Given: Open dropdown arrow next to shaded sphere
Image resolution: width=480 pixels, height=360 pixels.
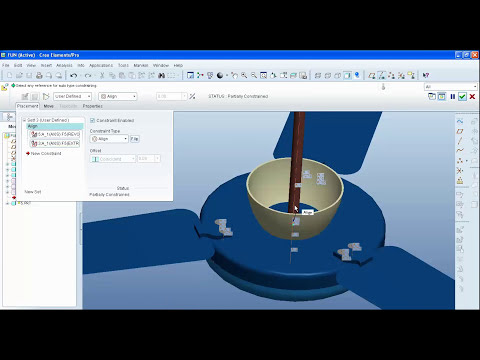Looking at the screenshot, I should (x=227, y=76).
